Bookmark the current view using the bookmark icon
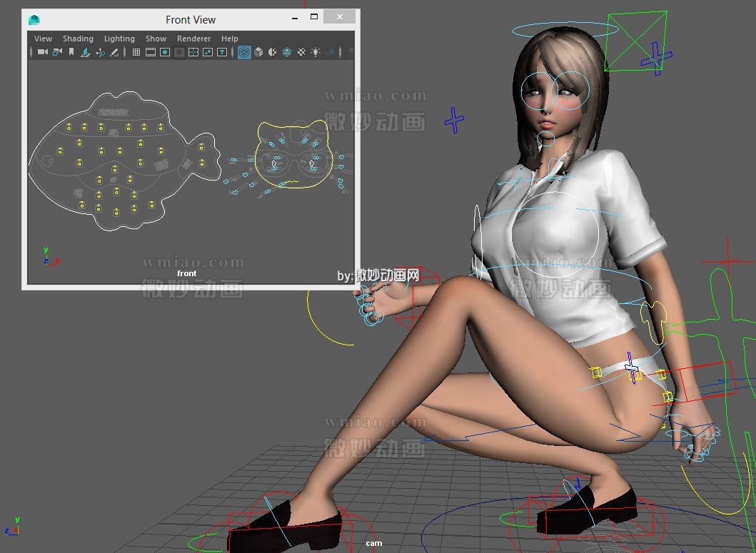Image resolution: width=756 pixels, height=553 pixels. click(71, 51)
